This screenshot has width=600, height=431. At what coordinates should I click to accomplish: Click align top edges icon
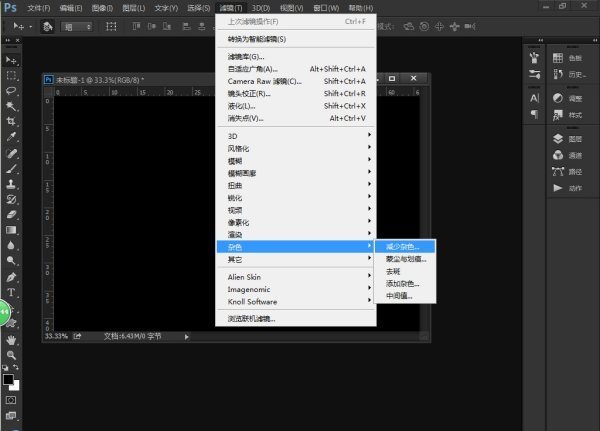pos(136,26)
